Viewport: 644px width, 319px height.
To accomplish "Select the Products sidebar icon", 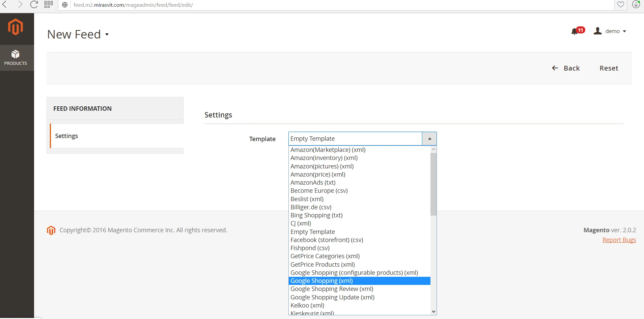I will 16,57.
